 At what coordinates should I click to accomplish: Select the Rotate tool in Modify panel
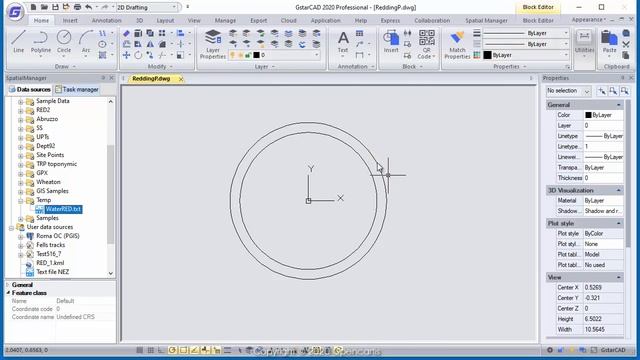coord(138,55)
